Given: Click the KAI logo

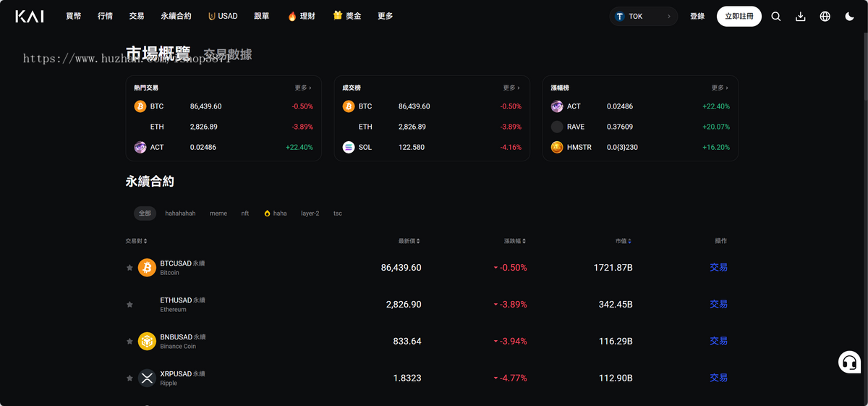Looking at the screenshot, I should click(x=30, y=16).
